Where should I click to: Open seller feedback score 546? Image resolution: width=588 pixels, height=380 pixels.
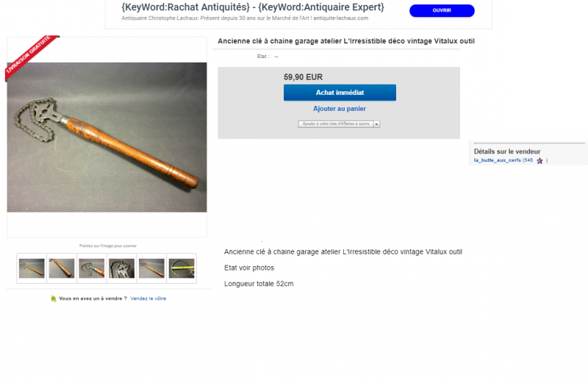tap(528, 160)
